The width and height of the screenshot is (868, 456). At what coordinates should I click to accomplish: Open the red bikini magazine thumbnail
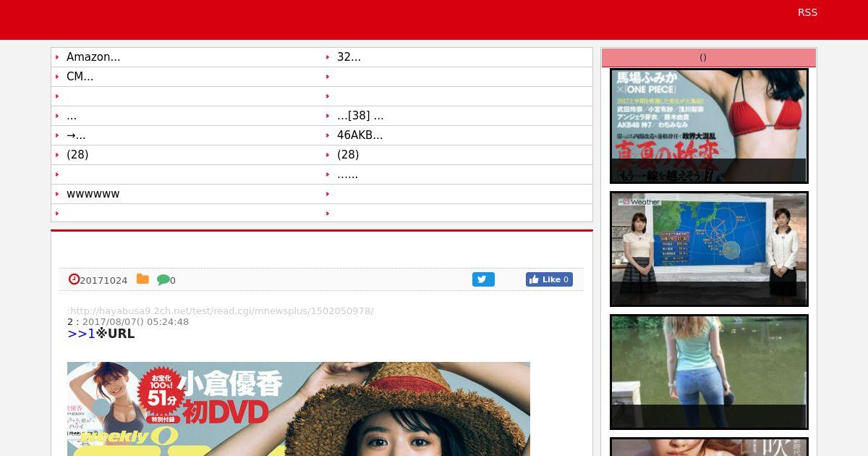pos(709,126)
